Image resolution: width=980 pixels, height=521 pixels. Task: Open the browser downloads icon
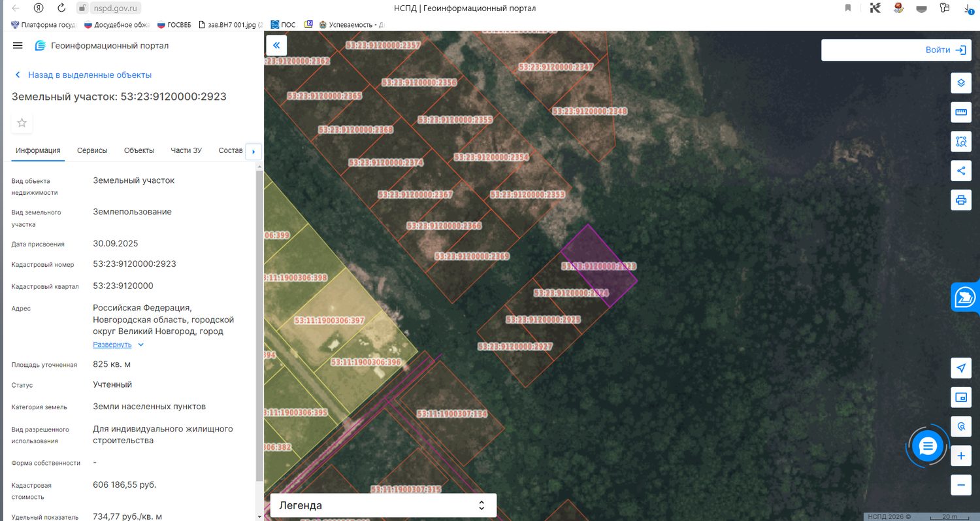tap(969, 8)
